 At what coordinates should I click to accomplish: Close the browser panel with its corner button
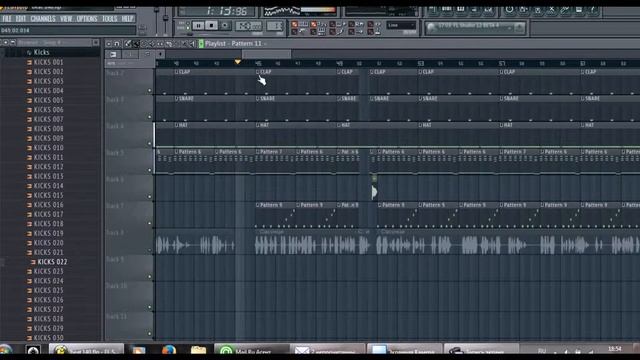coord(96,42)
